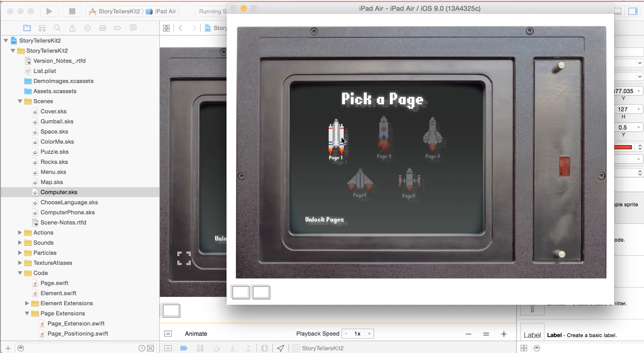This screenshot has height=353, width=644.
Task: Tap the Unlock Pages label
Action: (x=324, y=220)
